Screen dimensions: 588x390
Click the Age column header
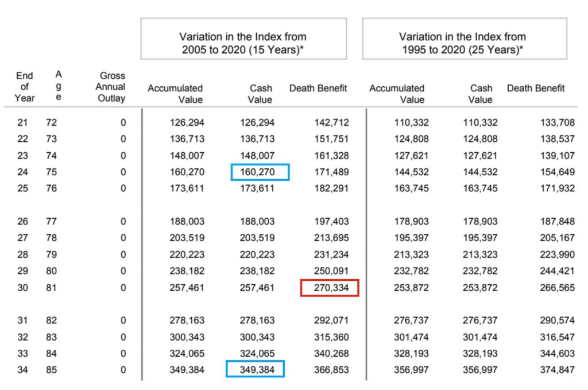[x=58, y=86]
